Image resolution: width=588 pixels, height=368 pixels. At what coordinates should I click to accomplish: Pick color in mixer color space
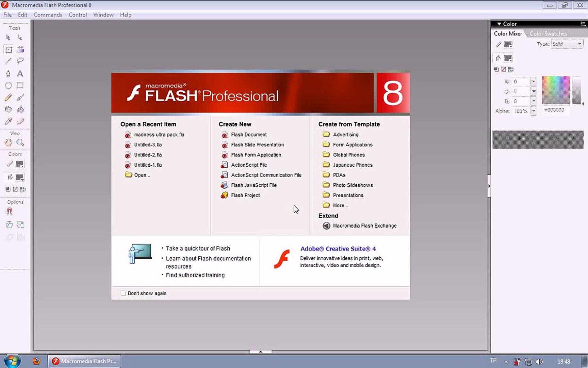point(555,90)
